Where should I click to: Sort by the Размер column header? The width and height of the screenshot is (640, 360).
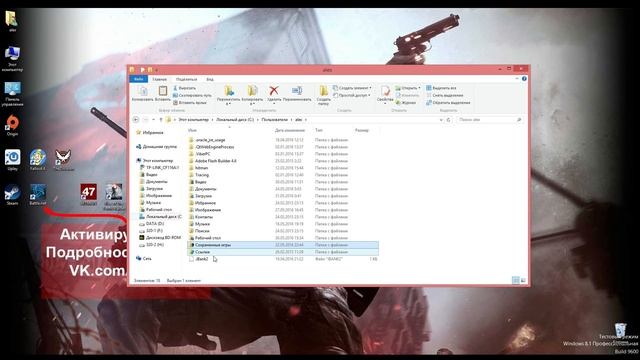tap(362, 130)
